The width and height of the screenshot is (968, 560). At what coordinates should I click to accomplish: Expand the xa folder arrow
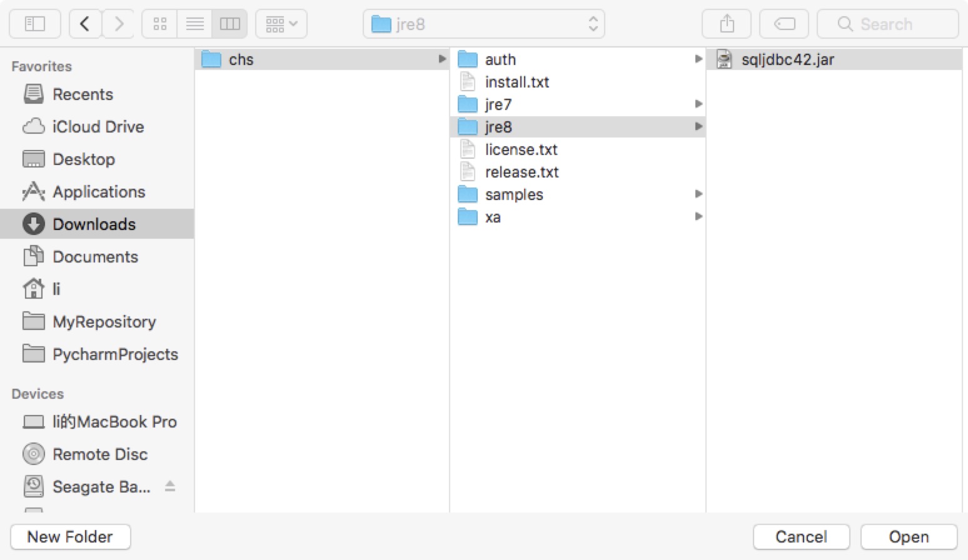tap(698, 216)
